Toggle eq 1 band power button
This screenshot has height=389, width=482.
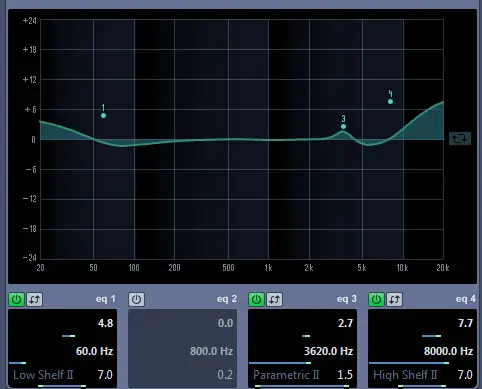[x=16, y=299]
